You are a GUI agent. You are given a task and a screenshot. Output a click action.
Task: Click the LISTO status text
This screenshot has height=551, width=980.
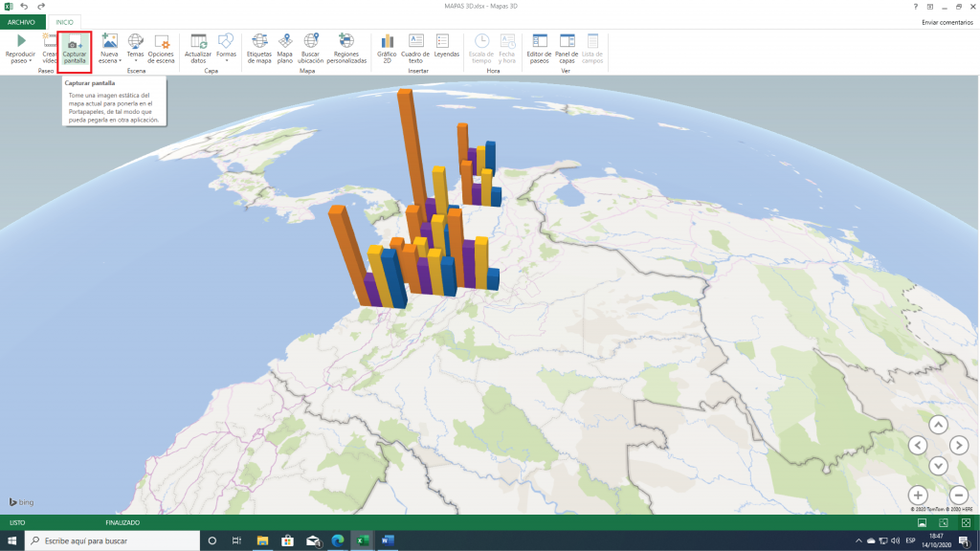pyautogui.click(x=17, y=523)
